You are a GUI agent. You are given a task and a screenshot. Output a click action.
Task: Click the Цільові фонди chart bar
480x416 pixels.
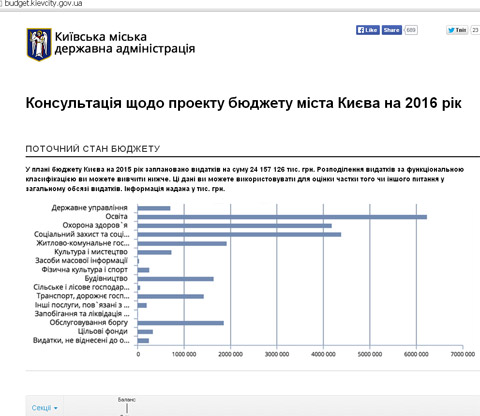(x=145, y=332)
